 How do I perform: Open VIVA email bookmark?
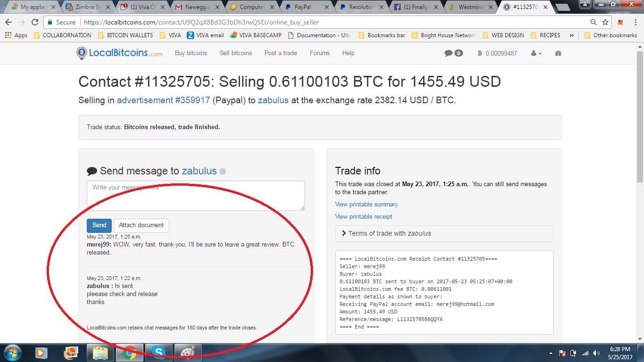[x=206, y=35]
